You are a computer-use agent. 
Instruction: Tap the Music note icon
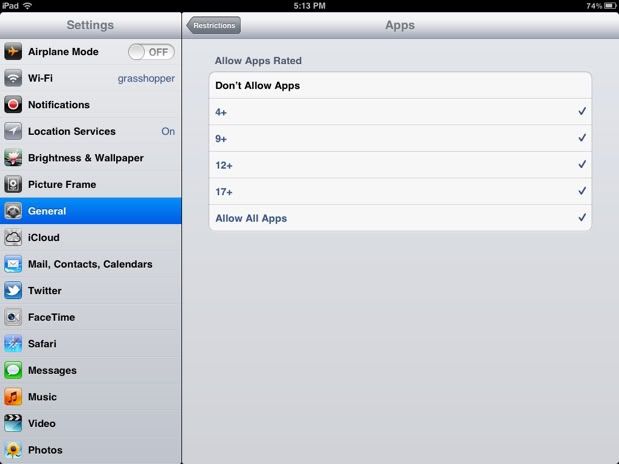pos(13,396)
